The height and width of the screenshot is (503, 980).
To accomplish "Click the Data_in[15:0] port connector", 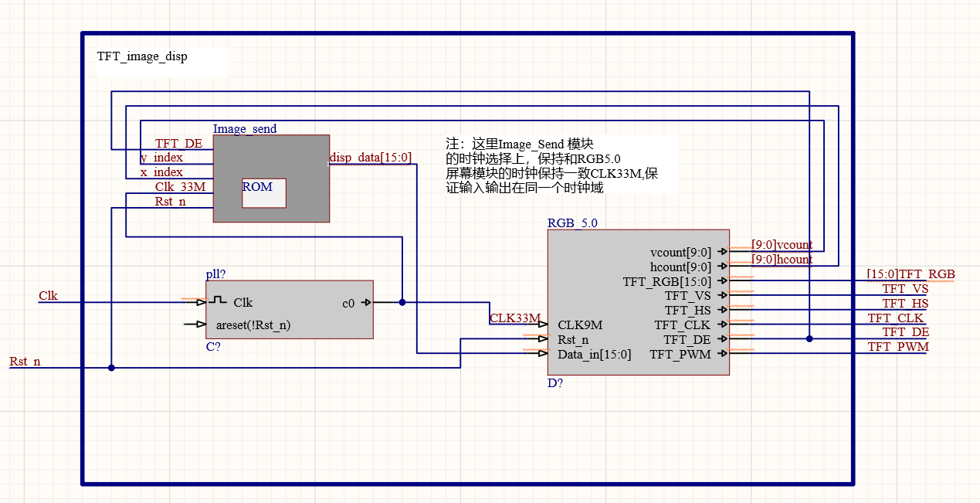I will (x=543, y=354).
